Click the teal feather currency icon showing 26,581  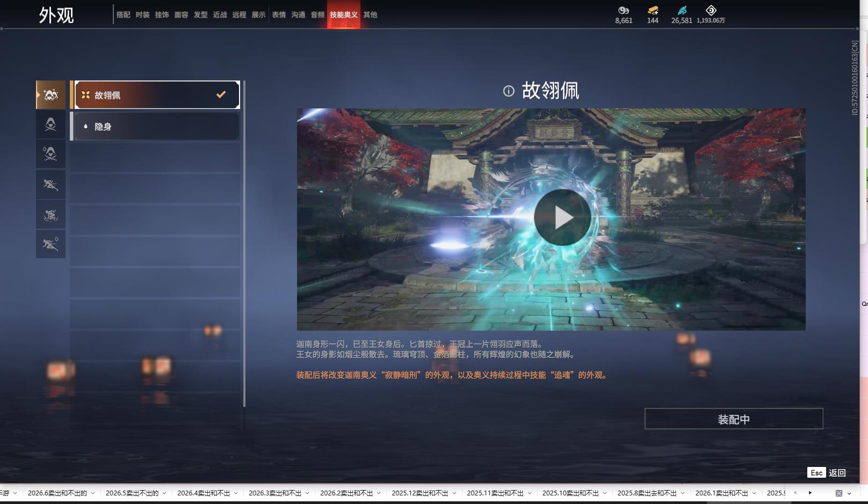[x=682, y=10]
